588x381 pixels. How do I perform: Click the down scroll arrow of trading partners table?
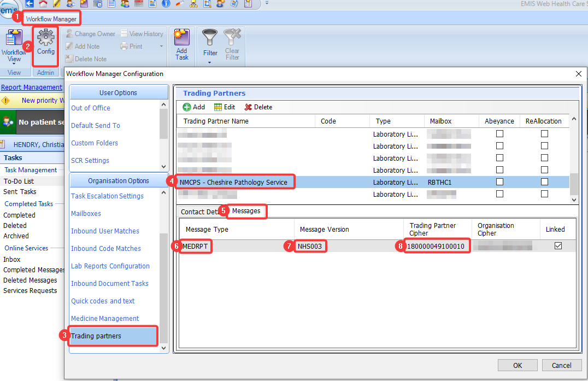pyautogui.click(x=574, y=200)
